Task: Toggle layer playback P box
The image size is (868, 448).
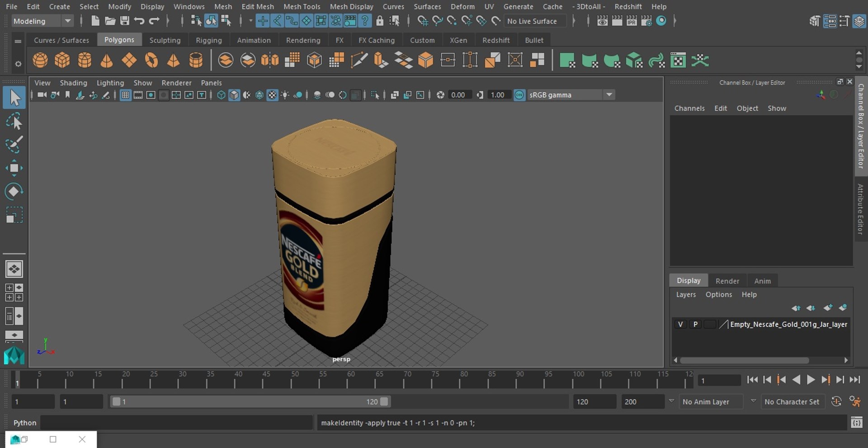Action: tap(695, 324)
